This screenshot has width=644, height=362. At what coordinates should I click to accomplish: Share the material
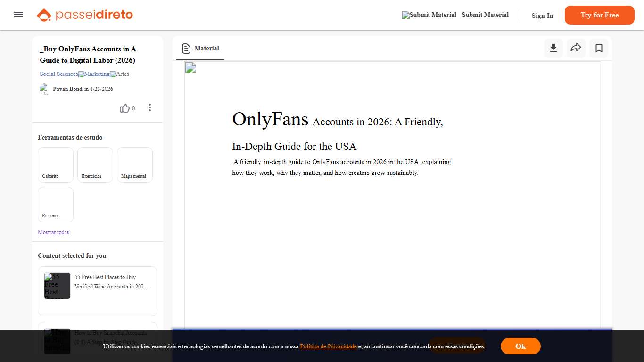[x=576, y=48]
